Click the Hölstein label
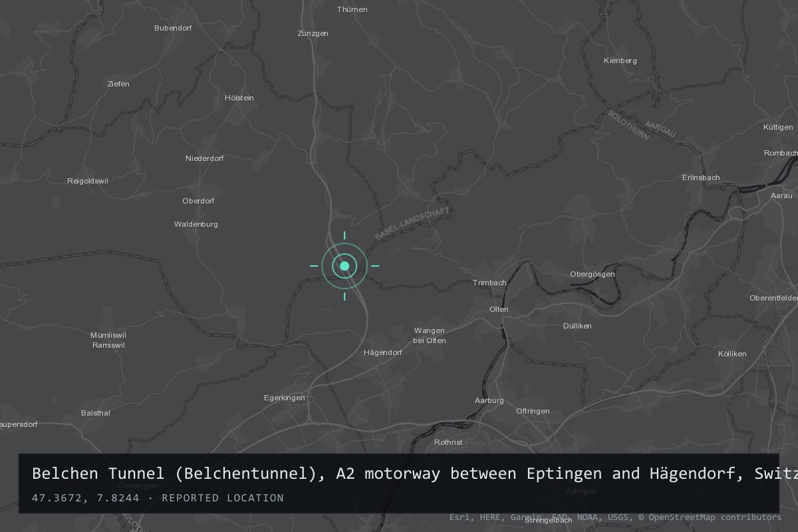Image resolution: width=798 pixels, height=532 pixels. point(239,98)
